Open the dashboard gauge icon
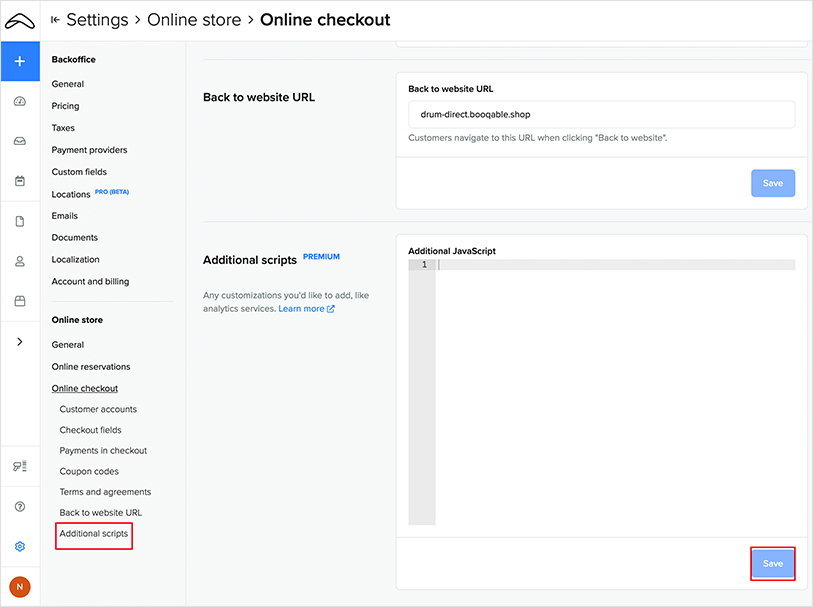The image size is (813, 607). pyautogui.click(x=20, y=102)
